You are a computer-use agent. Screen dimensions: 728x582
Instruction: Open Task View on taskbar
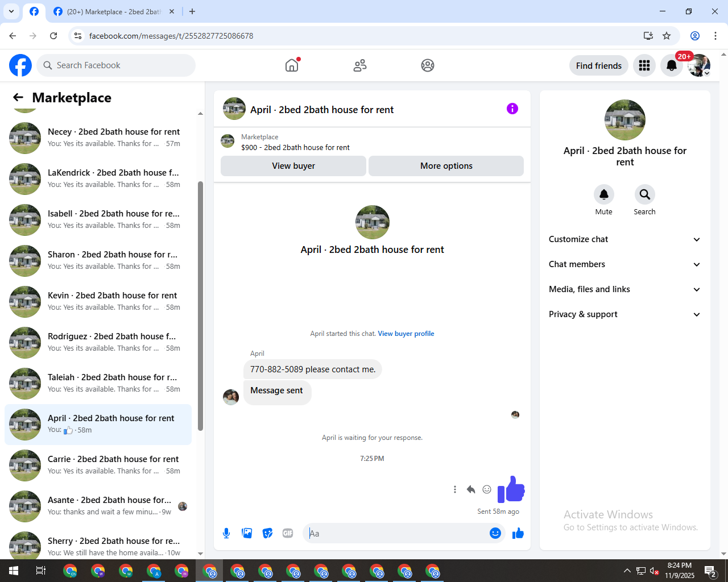coord(41,571)
